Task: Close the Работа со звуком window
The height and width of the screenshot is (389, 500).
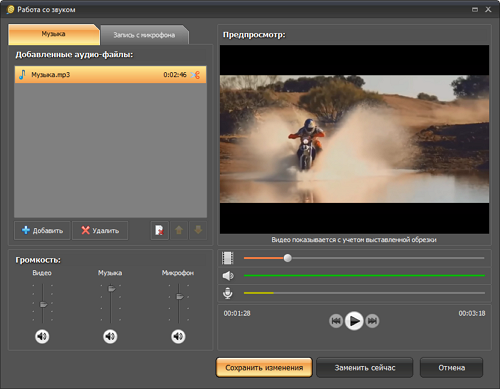Action: pyautogui.click(x=488, y=10)
